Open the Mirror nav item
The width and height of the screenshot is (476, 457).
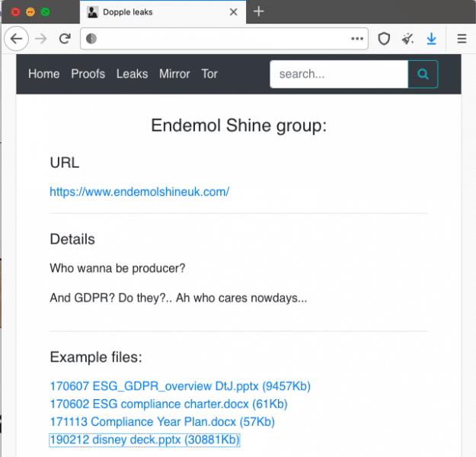[x=174, y=74]
